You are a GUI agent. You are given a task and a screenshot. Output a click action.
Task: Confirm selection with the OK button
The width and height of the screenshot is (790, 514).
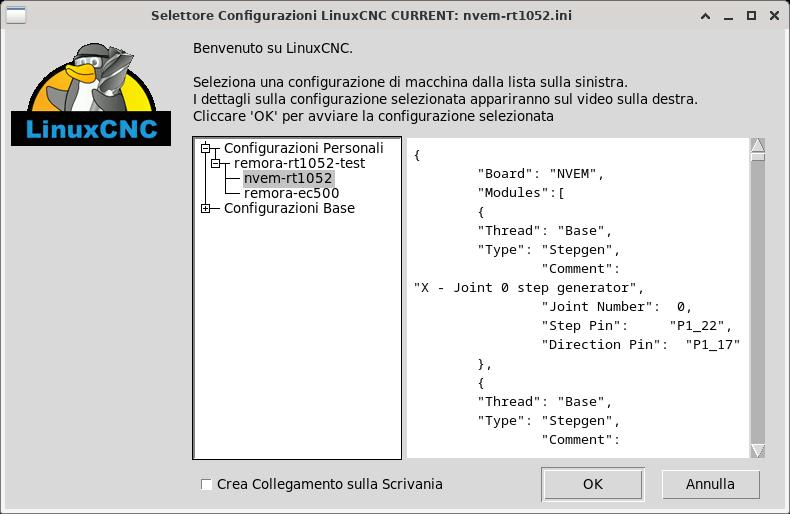[592, 484]
